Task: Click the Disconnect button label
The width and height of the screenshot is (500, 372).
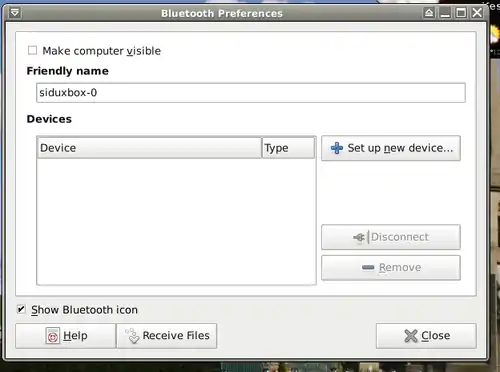Action: click(399, 237)
